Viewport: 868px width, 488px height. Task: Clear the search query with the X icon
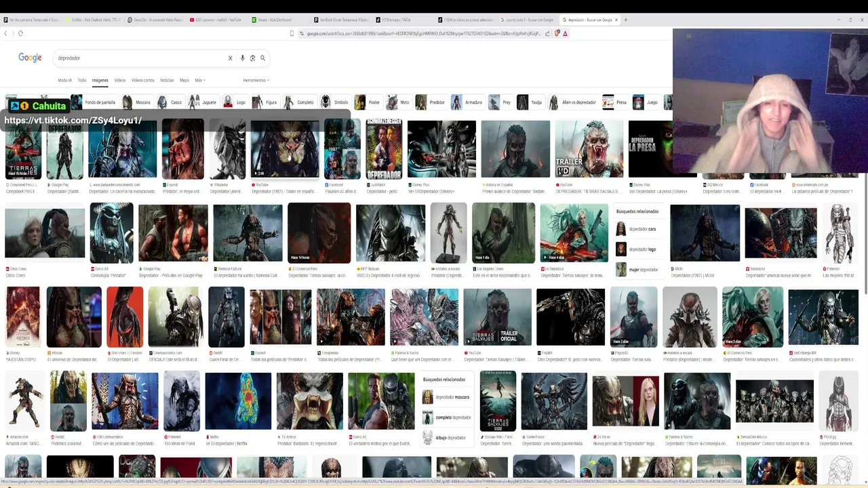click(230, 58)
